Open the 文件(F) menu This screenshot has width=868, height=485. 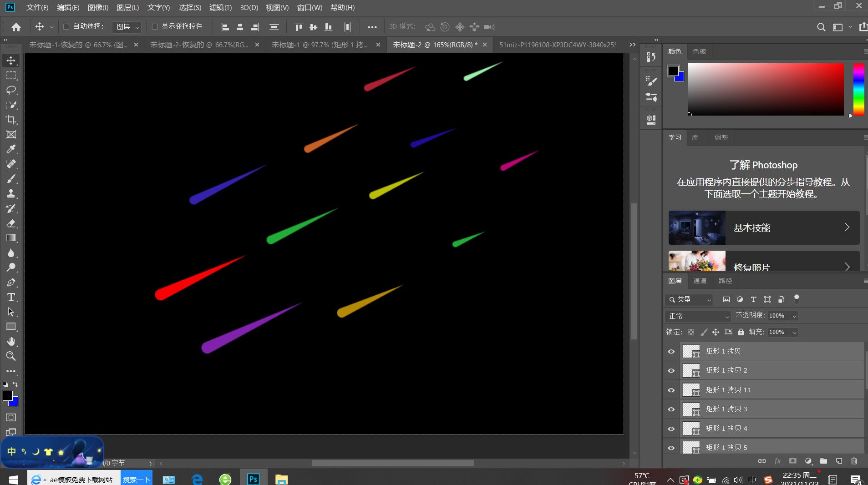tap(37, 8)
